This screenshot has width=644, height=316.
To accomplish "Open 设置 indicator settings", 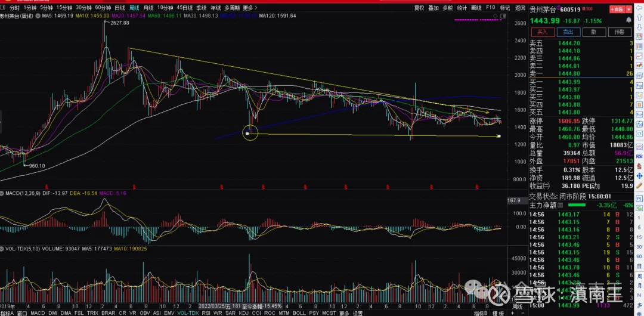I will pyautogui.click(x=358, y=313).
